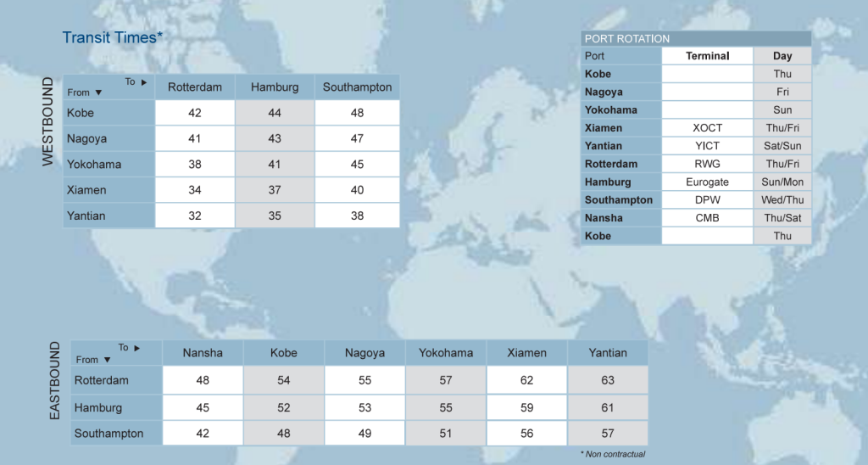The image size is (868, 465).
Task: Click the PORT ROTATION title bar
Action: pos(695,39)
